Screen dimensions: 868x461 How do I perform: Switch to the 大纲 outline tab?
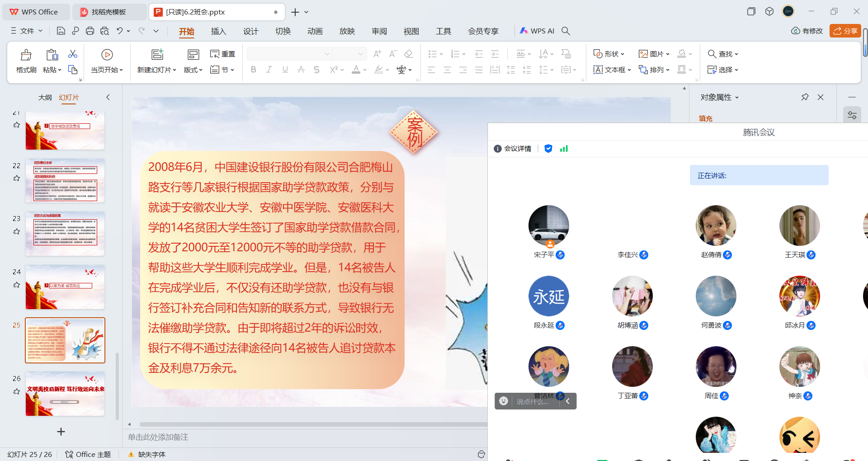tap(45, 97)
